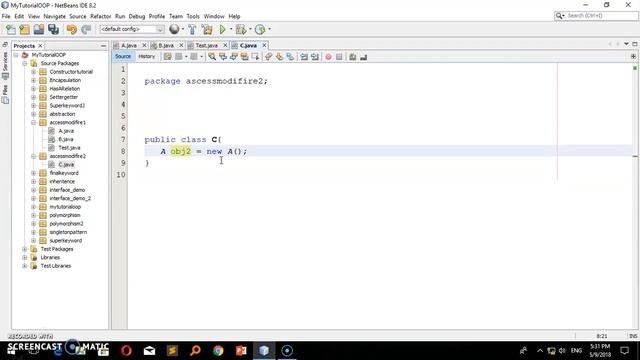Viewport: 640px width, 360px height.
Task: Click the Shift Line Right icon
Action: [315, 57]
